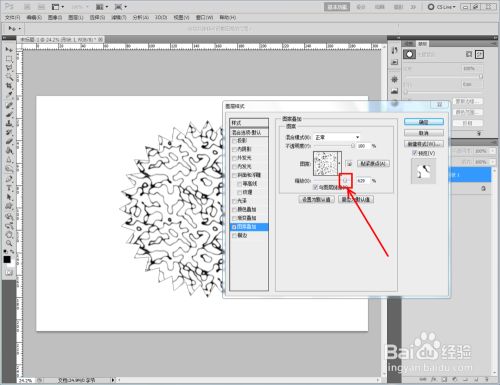Open the History panel icon in dock
This screenshot has height=385, width=500.
(x=395, y=50)
